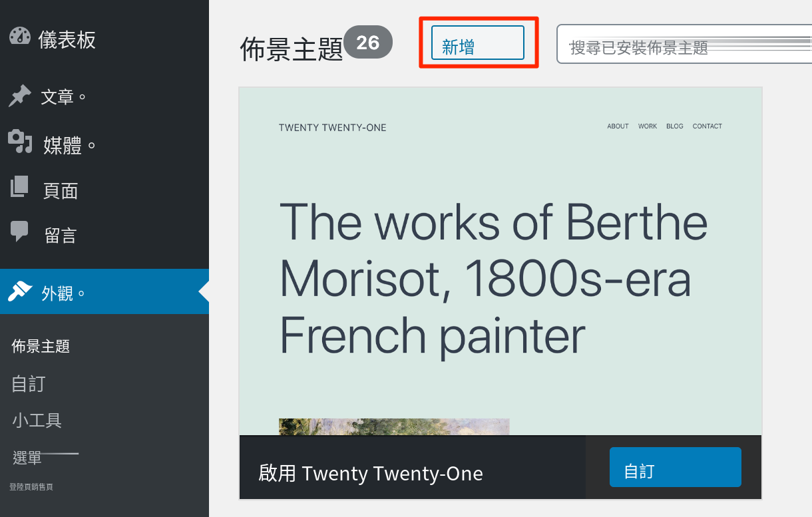
Task: Click CONTACT in the theme preview
Action: click(708, 126)
